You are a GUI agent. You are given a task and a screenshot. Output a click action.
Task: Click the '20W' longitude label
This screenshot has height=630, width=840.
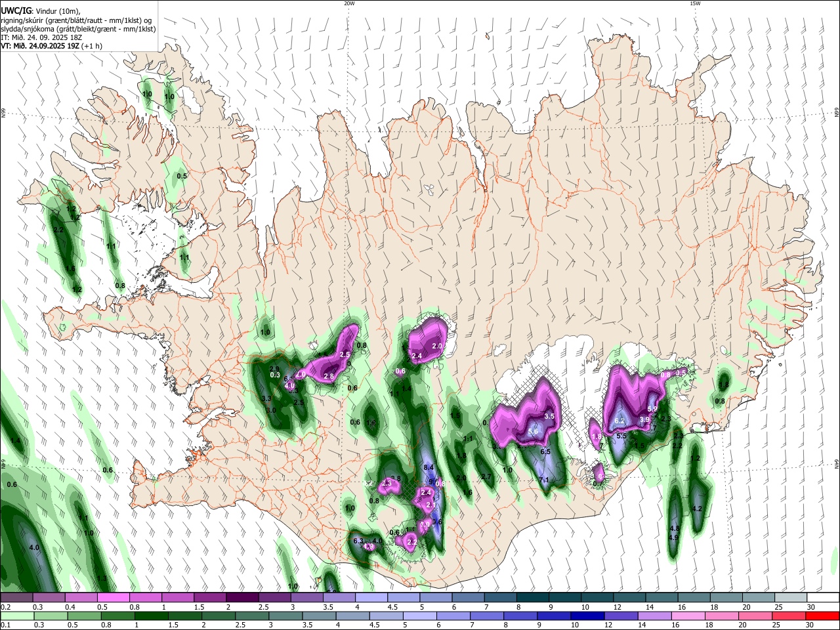[x=349, y=3]
